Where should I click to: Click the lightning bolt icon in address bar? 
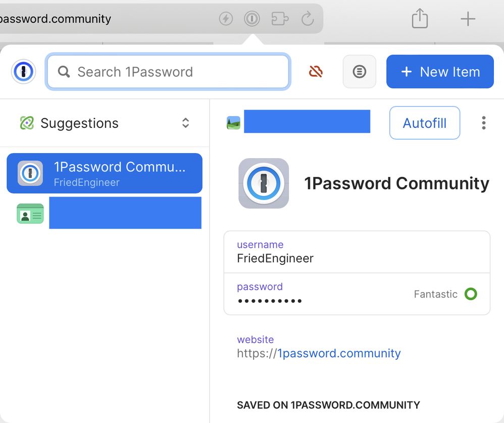coord(226,19)
